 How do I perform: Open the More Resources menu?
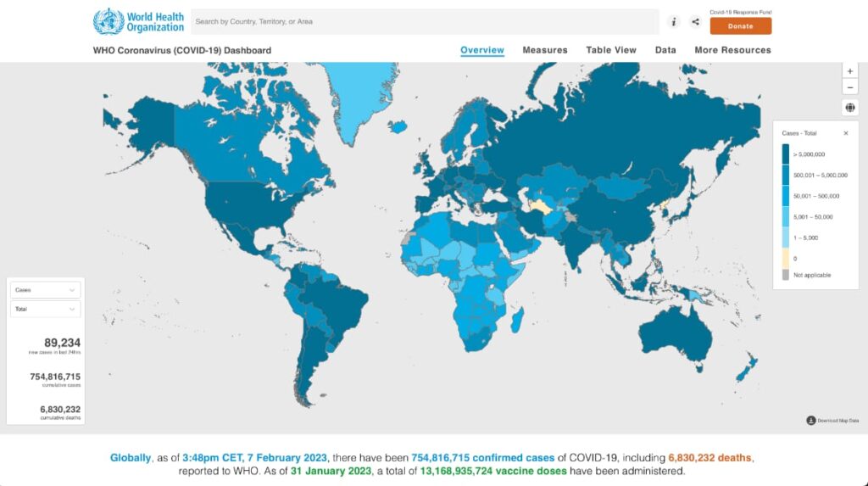pos(732,50)
